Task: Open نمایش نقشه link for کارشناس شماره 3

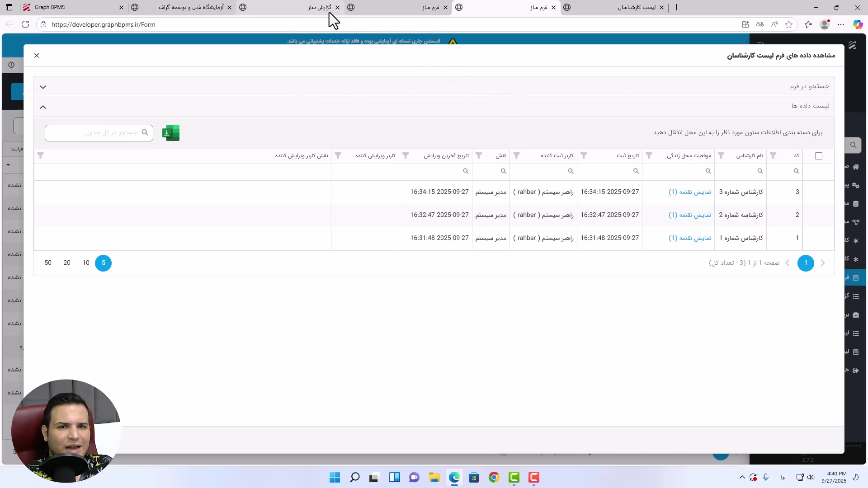Action: pos(689,192)
